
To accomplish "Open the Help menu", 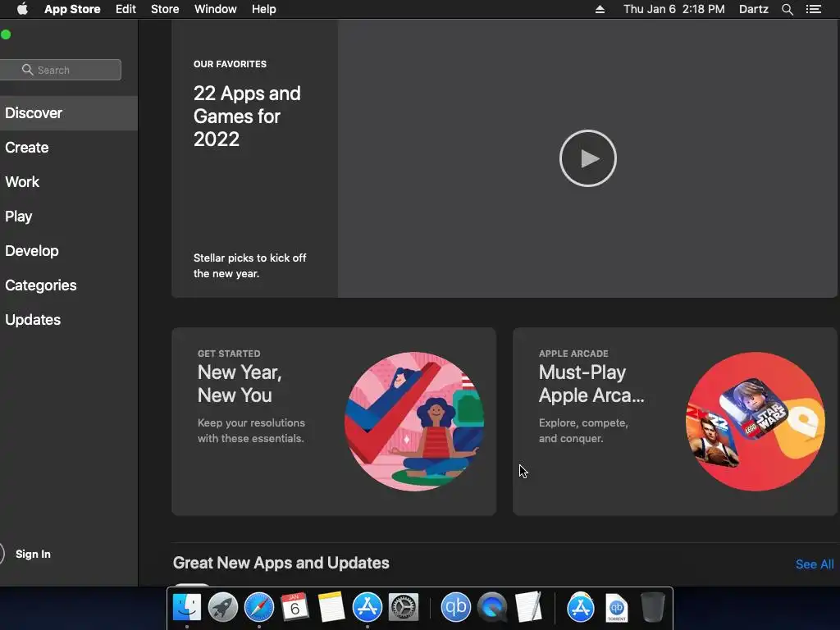I will tap(263, 9).
